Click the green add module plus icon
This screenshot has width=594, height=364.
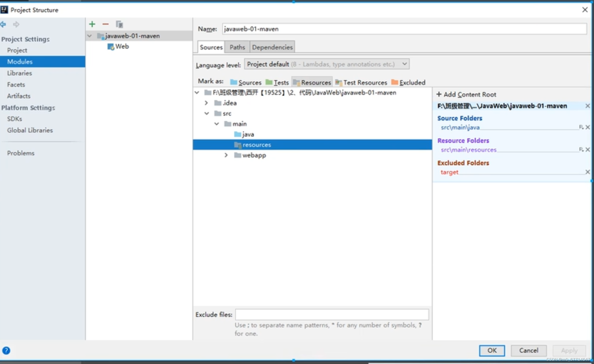click(x=92, y=24)
